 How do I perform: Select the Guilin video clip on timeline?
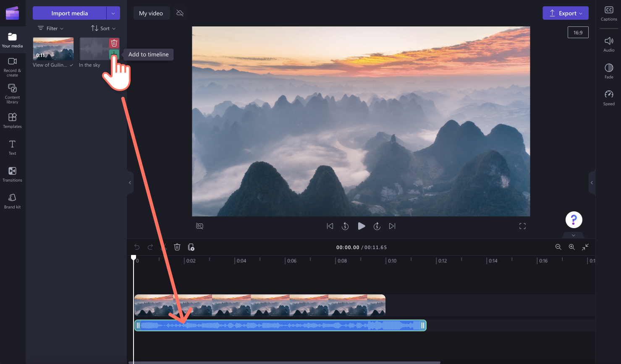260,305
